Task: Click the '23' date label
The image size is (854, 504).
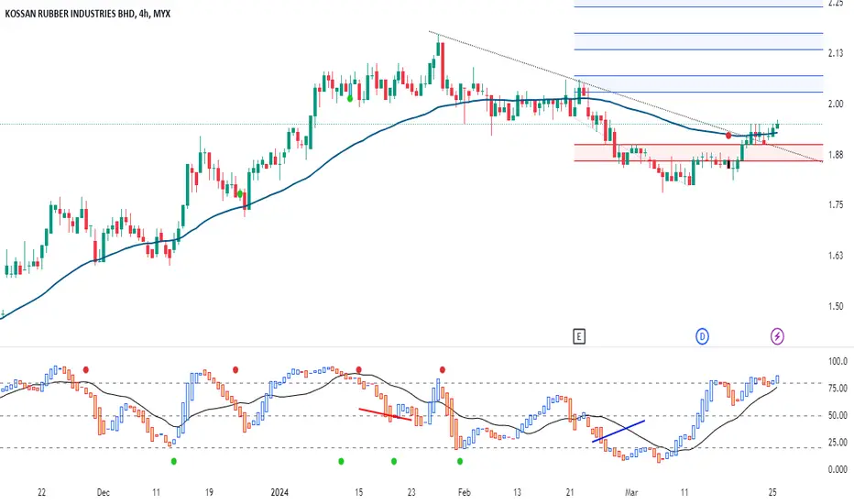Action: click(411, 493)
